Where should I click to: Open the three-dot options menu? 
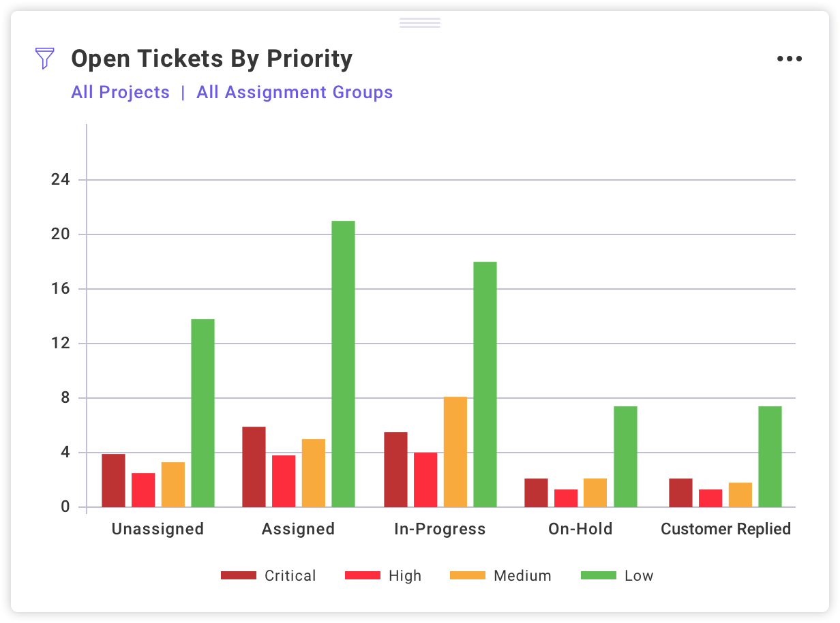coord(790,59)
